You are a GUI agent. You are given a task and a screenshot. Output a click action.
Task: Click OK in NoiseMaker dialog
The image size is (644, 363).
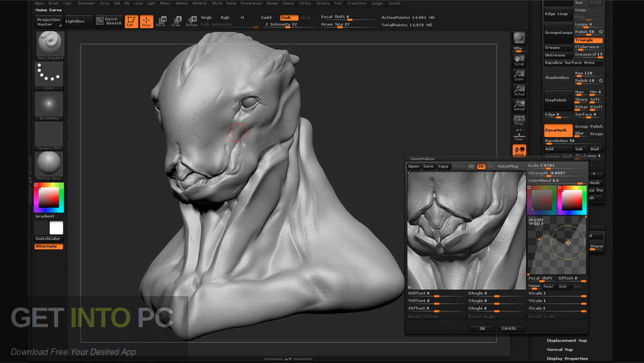(482, 328)
